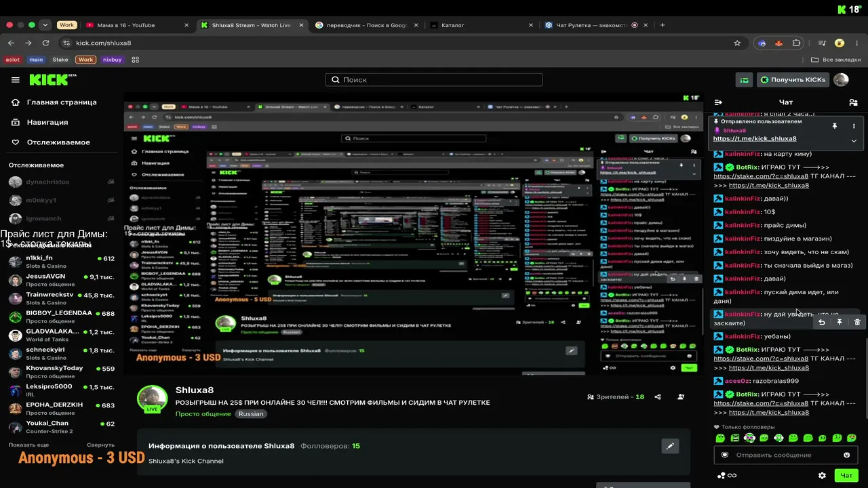The width and height of the screenshot is (868, 488).
Task: Open the nixbuy bookmark
Action: [x=113, y=60]
